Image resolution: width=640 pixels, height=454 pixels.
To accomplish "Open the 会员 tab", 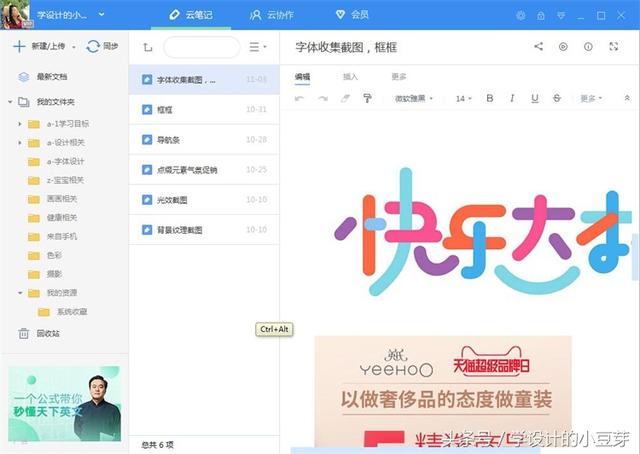I will 352,15.
